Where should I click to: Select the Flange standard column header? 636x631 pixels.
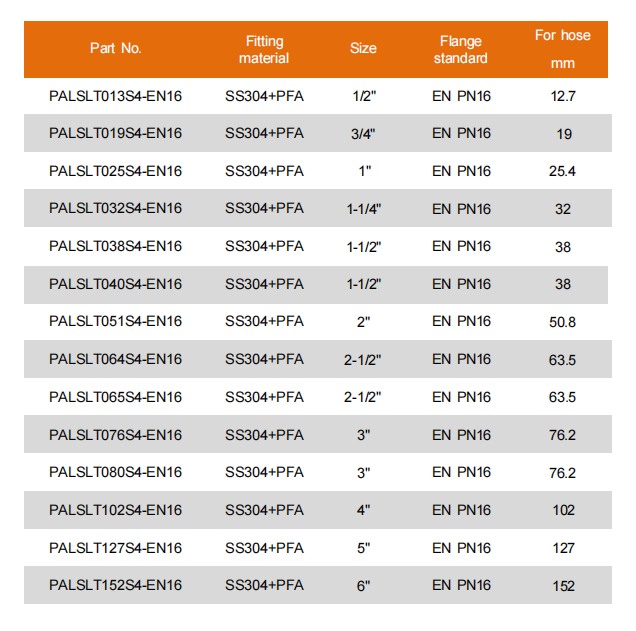pos(461,49)
